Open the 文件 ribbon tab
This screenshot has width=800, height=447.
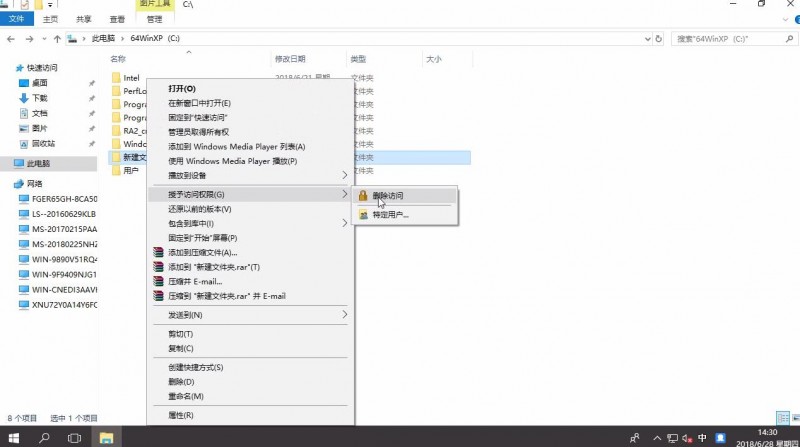(16, 19)
